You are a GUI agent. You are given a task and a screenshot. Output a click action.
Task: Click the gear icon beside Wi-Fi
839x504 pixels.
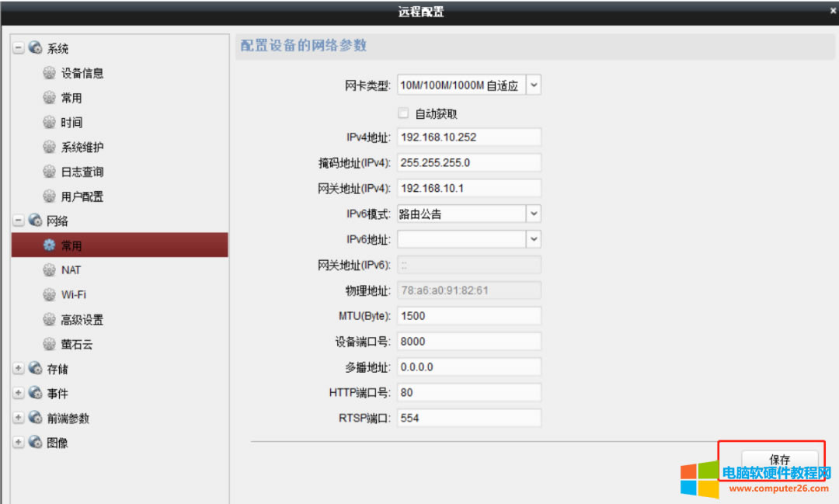pos(49,294)
